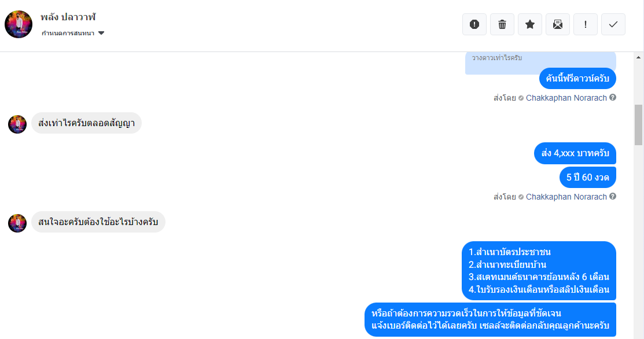644x339 pixels.
Task: Delete conversation with the trash icon
Action: click(502, 24)
